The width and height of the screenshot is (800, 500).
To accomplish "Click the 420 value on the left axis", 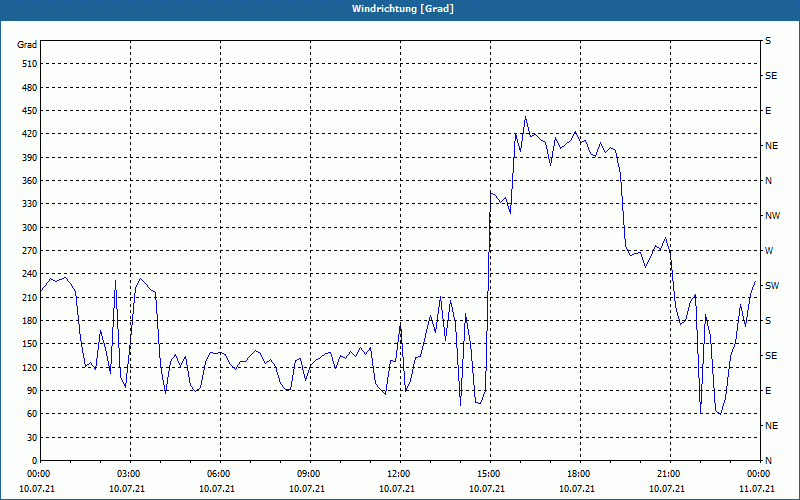I will click(30, 134).
